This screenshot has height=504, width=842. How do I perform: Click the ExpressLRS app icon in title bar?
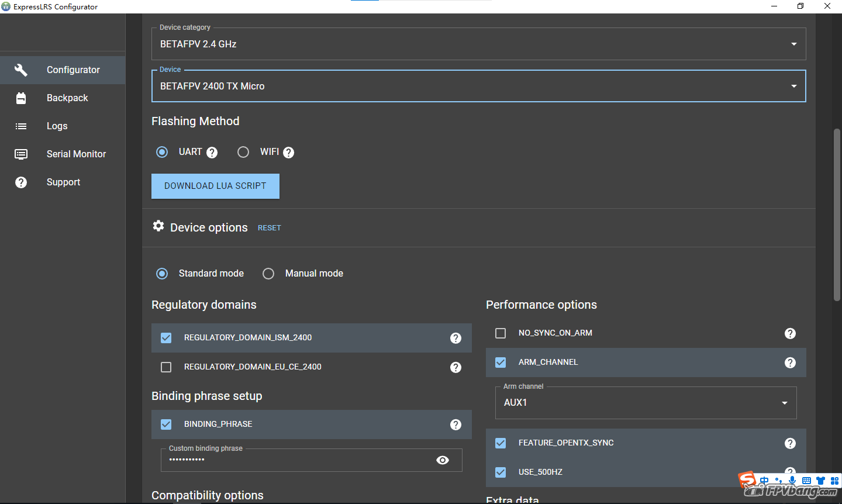6,6
